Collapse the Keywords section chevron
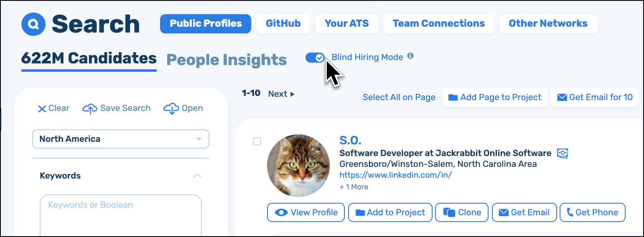This screenshot has height=237, width=644. pos(197,176)
